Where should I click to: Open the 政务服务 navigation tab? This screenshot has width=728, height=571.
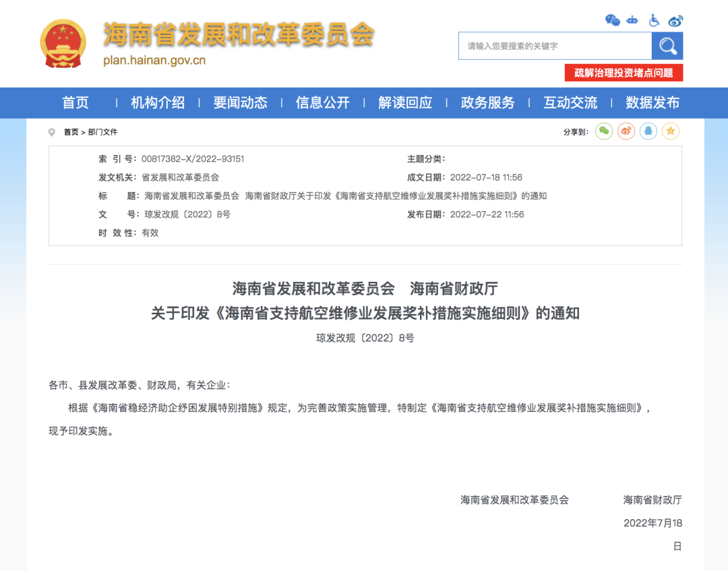[x=488, y=102]
